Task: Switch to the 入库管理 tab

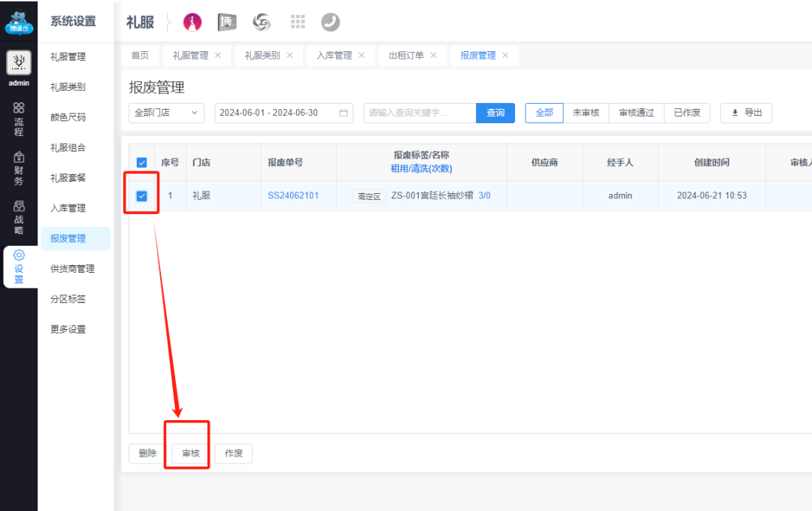Action: (334, 56)
